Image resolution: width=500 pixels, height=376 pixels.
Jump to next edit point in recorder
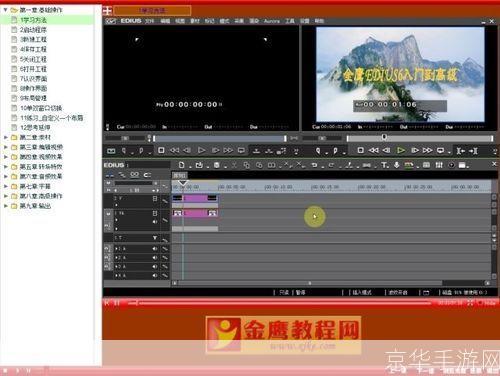[x=473, y=151]
